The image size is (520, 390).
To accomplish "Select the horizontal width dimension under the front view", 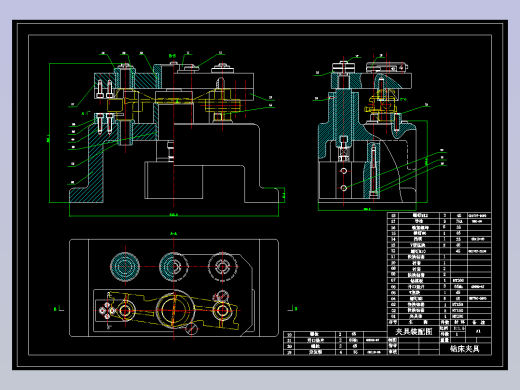I will [174, 215].
